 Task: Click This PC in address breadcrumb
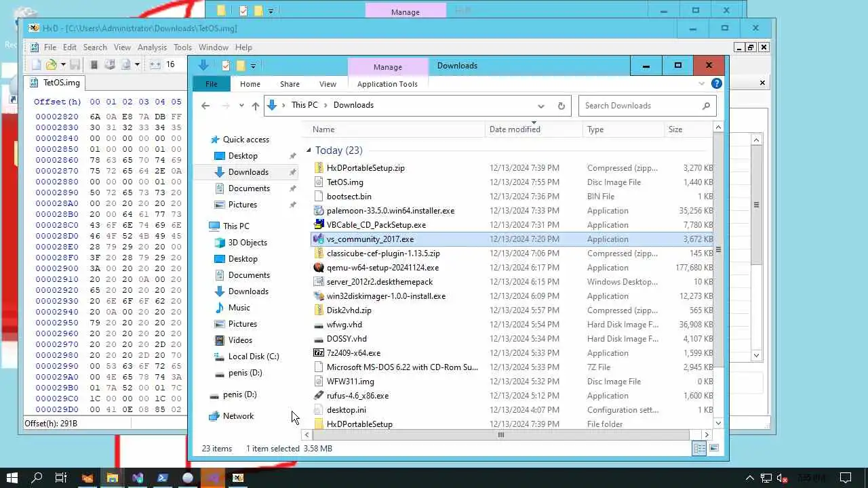click(304, 105)
